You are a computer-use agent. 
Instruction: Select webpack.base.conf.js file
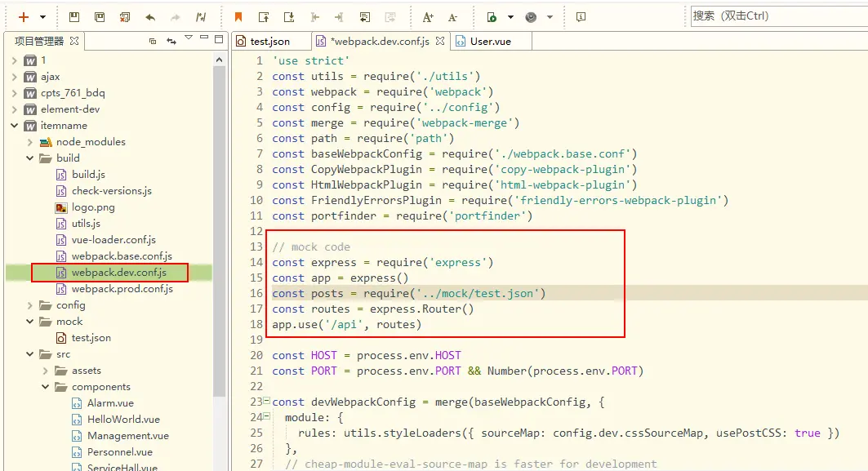click(x=122, y=256)
